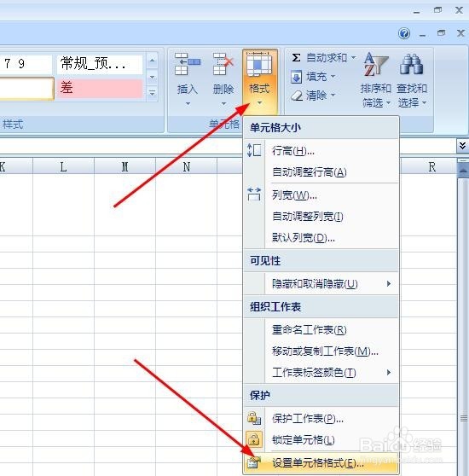
Task: Minimize the workbook window in ribbon
Action: (x=422, y=35)
